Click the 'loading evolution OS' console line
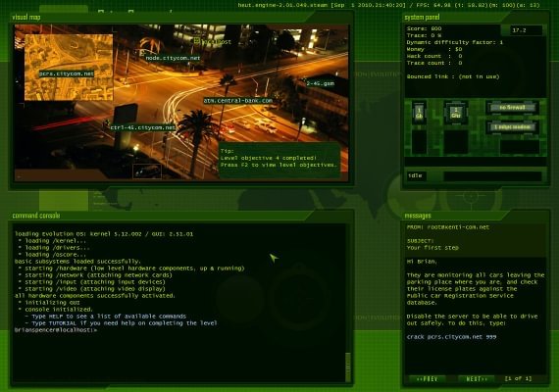Viewport: 559px width, 392px height. tap(104, 234)
